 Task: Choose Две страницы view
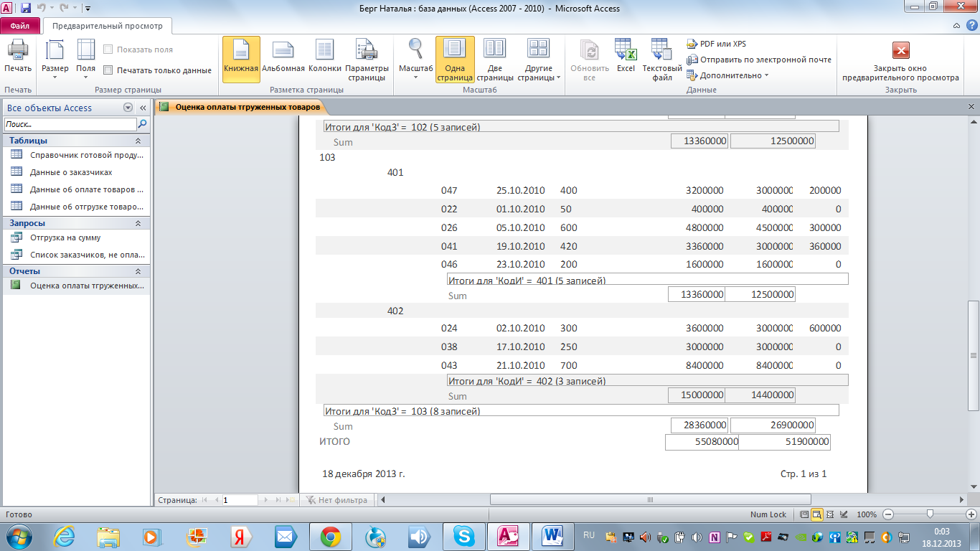coord(494,59)
